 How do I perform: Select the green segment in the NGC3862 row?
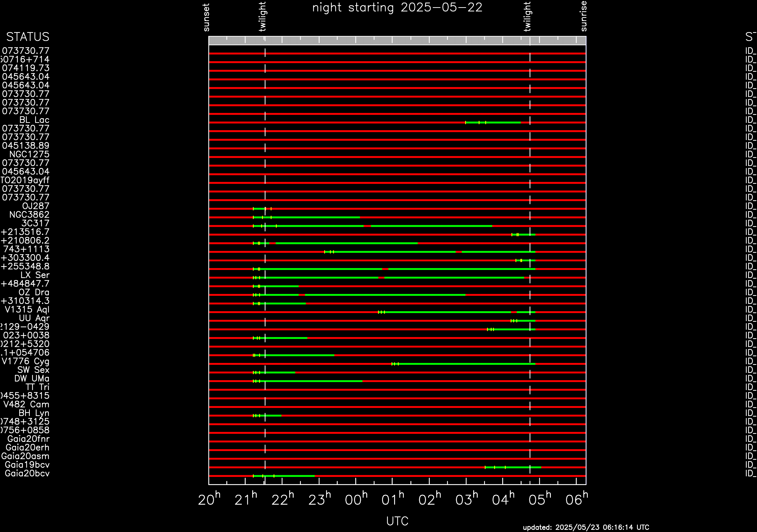point(306,217)
